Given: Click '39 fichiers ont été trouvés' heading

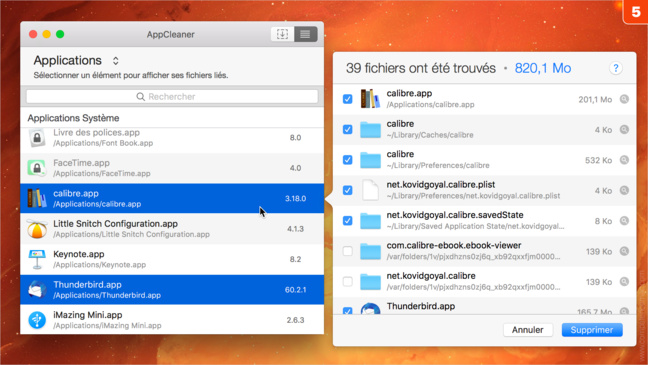Looking at the screenshot, I should click(421, 68).
